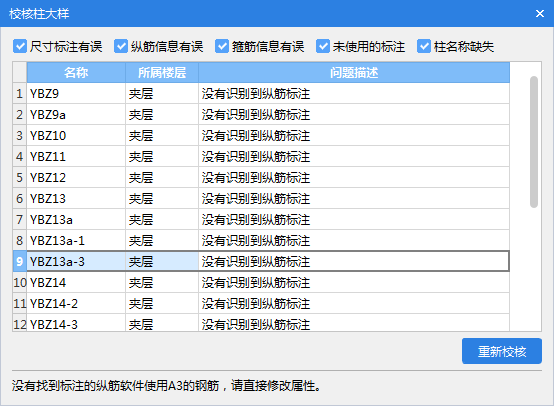
Task: Select the YBZ12 name cell
Action: coord(76,177)
